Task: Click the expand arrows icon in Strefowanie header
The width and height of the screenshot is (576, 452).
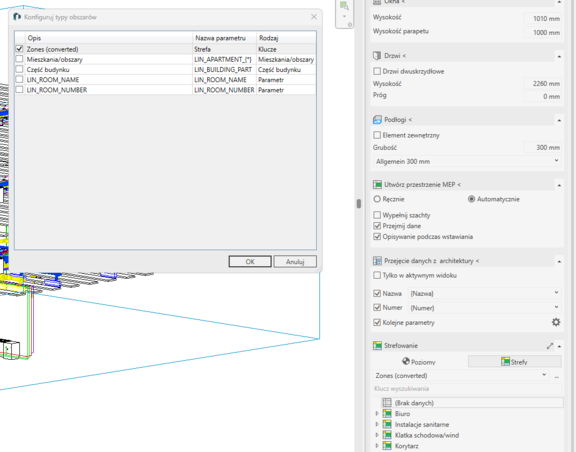Action: (550, 346)
